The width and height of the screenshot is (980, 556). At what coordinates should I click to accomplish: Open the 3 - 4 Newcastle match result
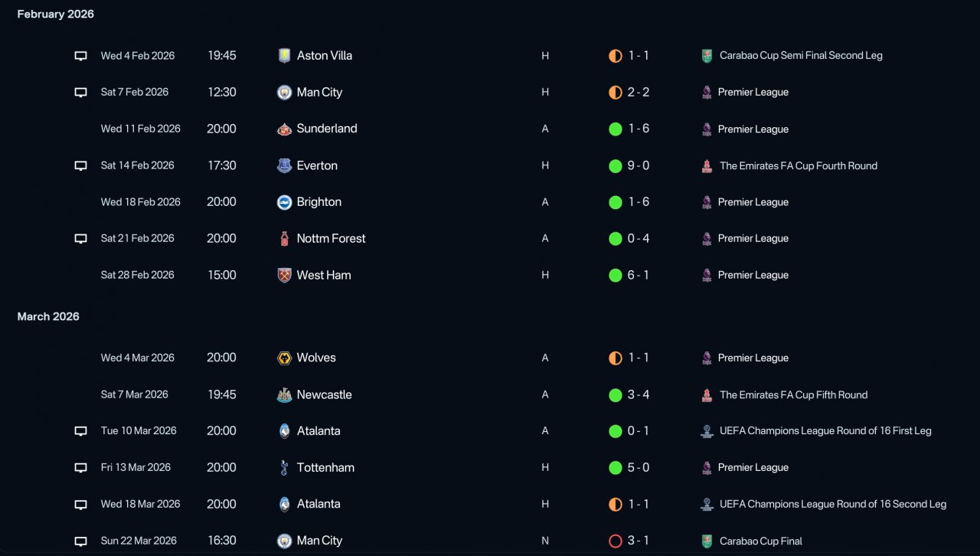point(639,394)
